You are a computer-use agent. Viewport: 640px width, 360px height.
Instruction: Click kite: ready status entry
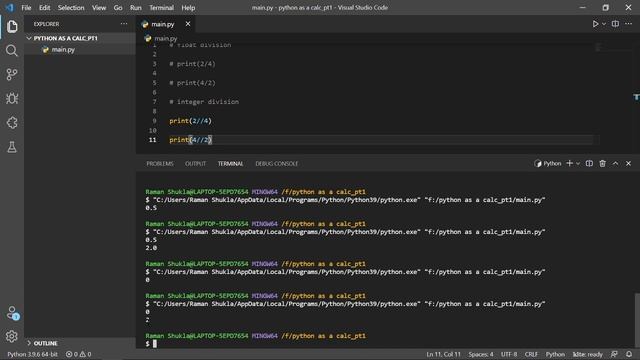point(588,354)
